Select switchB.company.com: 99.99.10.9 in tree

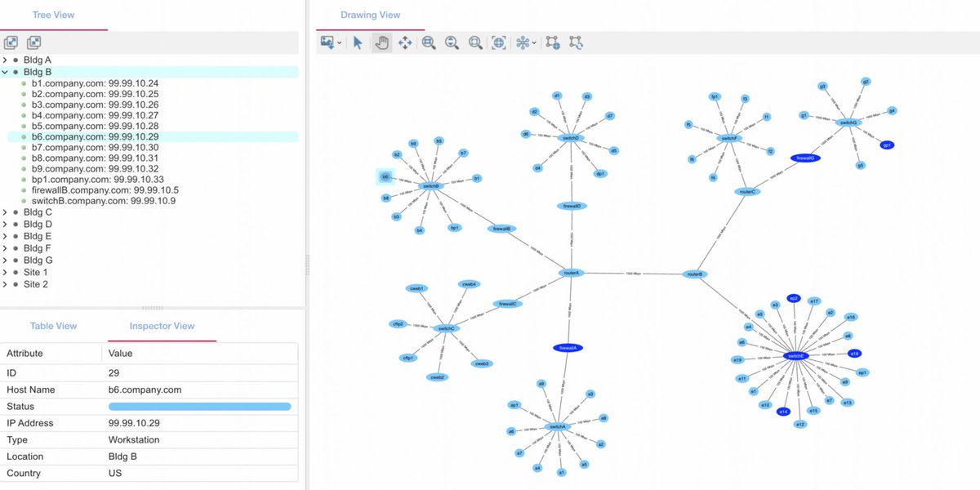[x=103, y=200]
